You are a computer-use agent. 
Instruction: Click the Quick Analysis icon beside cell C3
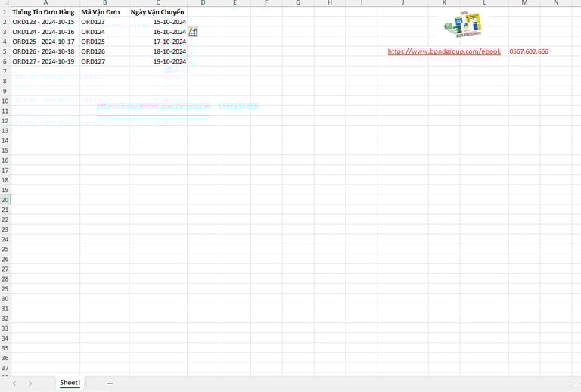(193, 32)
